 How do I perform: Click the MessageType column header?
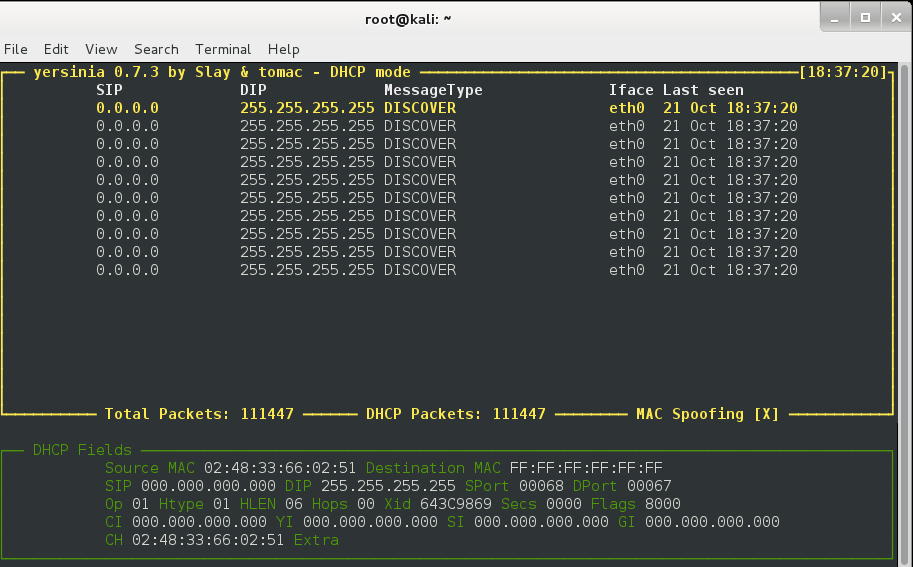(x=433, y=90)
